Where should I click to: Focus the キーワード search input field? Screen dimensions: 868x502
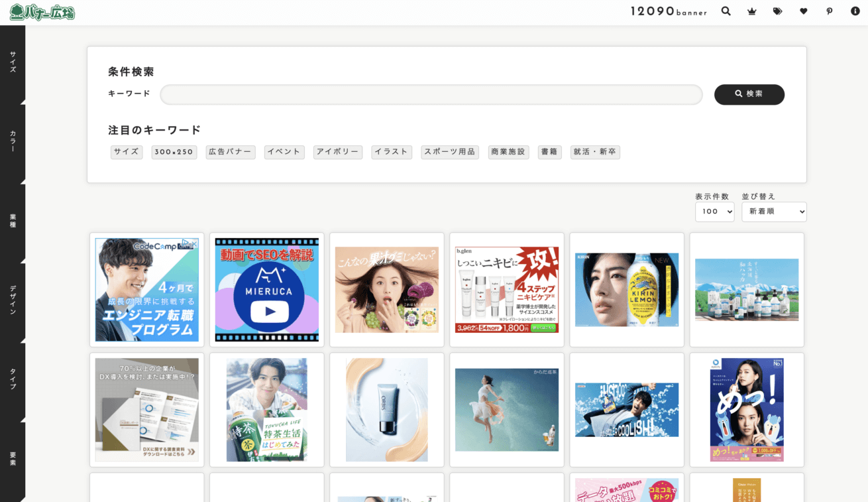point(431,94)
